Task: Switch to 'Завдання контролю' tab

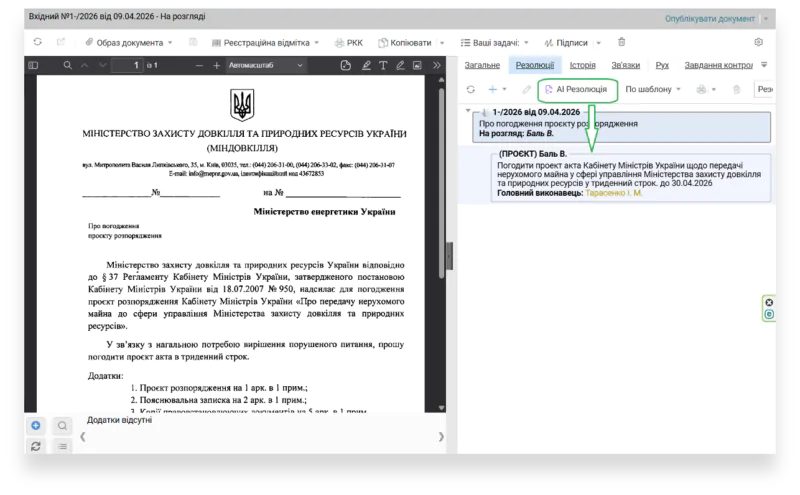Action: pyautogui.click(x=718, y=65)
